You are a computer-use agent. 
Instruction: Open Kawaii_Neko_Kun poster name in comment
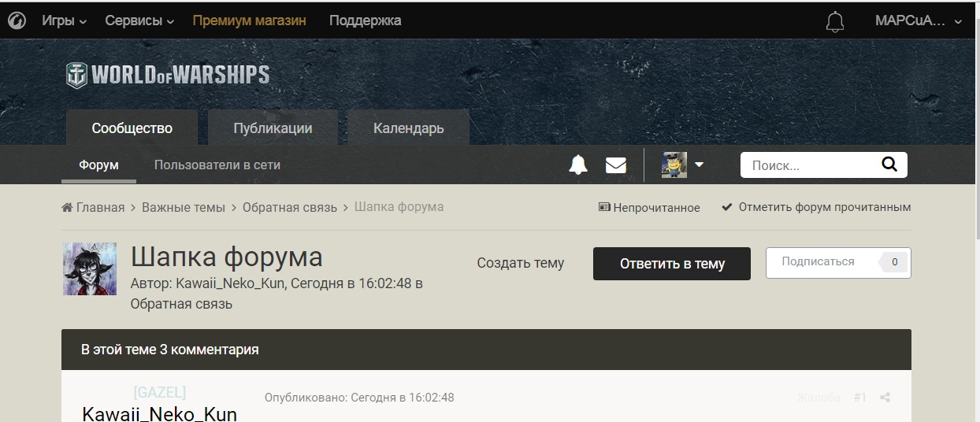click(159, 413)
